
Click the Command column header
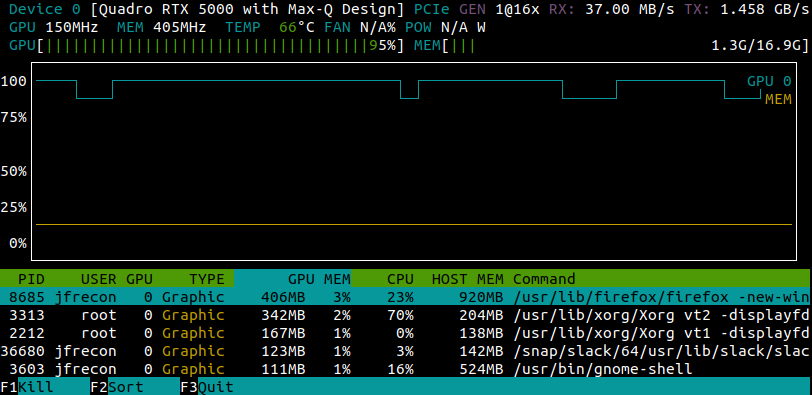544,279
